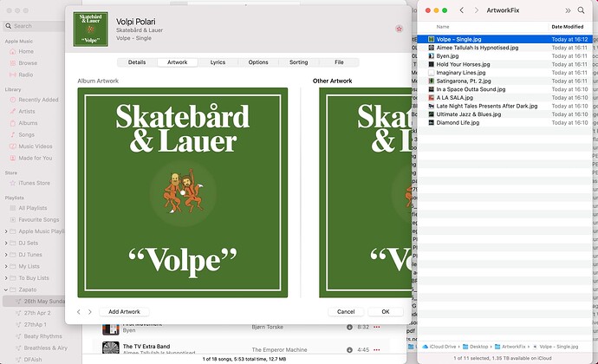Select the large Album Artwork image
Image resolution: width=598 pixels, height=364 pixels.
click(183, 192)
